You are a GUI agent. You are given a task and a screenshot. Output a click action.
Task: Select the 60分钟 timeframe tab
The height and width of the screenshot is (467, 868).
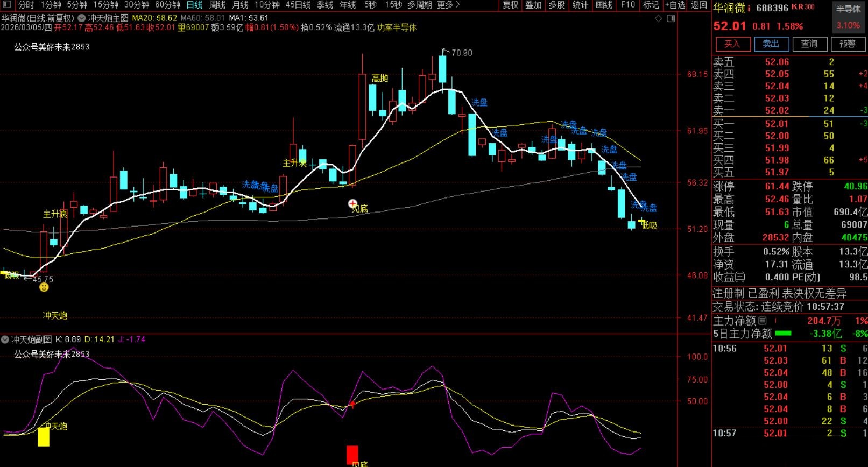(x=167, y=5)
